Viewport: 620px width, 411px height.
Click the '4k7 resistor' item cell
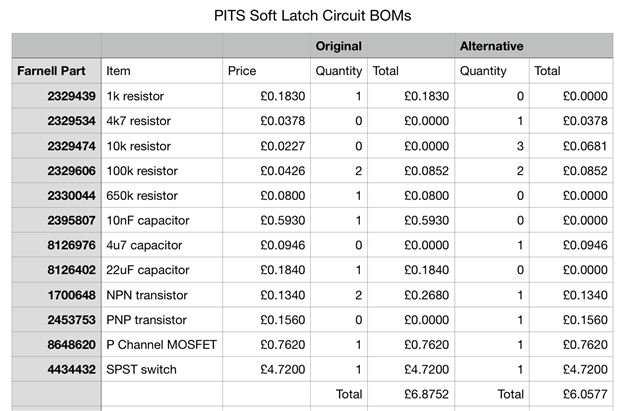click(x=161, y=121)
